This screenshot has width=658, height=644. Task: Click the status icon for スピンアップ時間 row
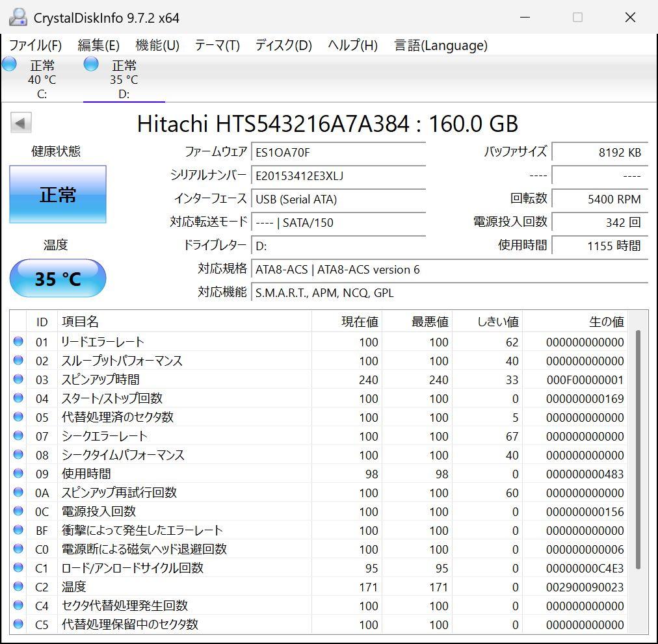pos(18,380)
